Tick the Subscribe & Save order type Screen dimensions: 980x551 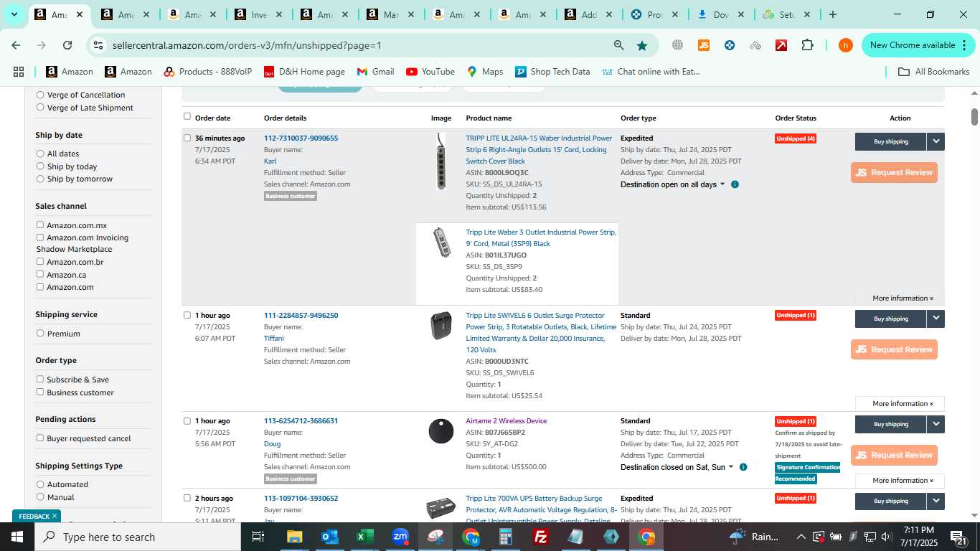40,379
